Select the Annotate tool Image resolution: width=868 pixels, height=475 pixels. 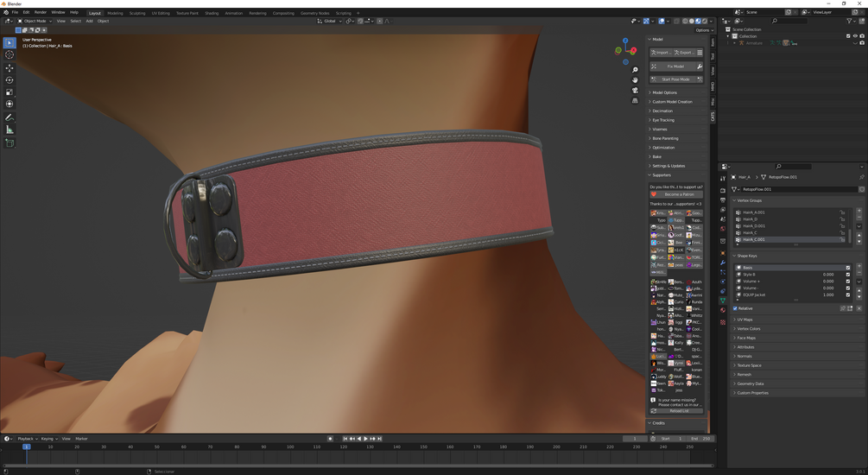tap(10, 117)
